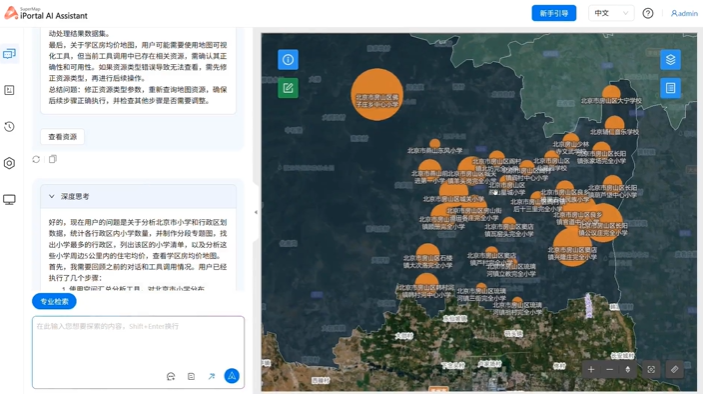Screen dimensions: 703x394
Task: Regenerate the assistant response
Action: (36, 159)
